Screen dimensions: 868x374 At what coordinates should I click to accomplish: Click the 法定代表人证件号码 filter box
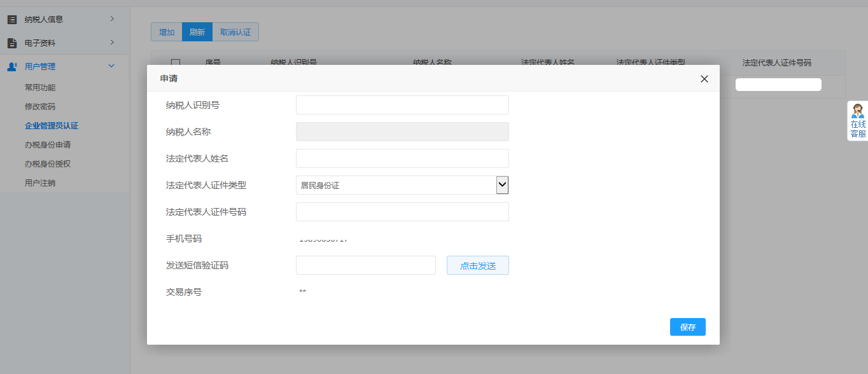coord(778,84)
